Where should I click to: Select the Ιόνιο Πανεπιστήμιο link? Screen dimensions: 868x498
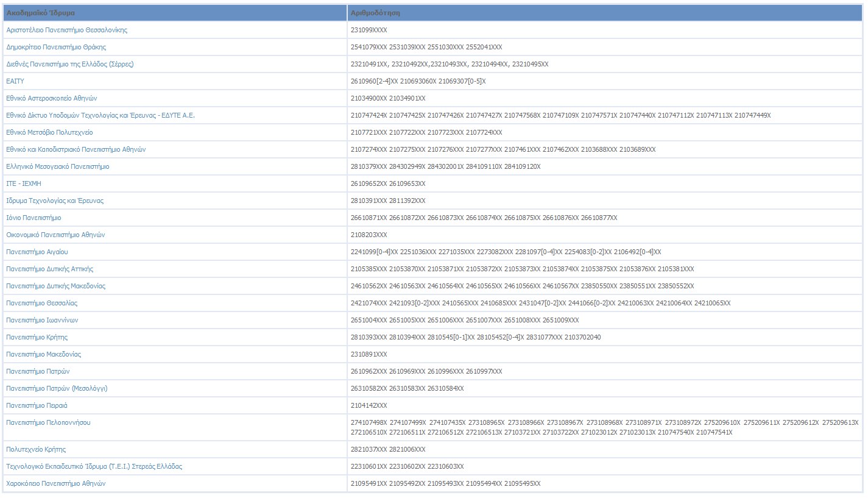[x=34, y=218]
